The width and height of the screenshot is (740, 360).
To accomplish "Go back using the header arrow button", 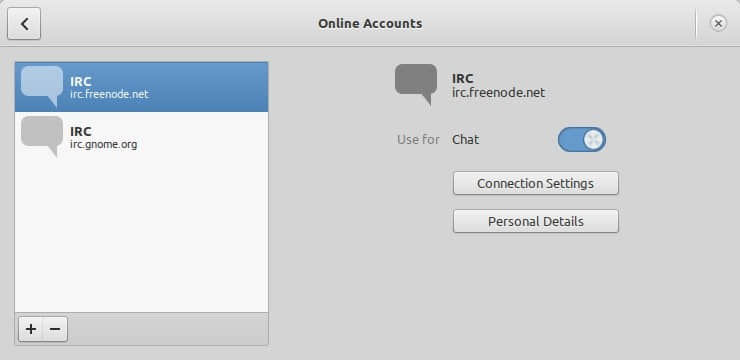I will click(x=24, y=24).
